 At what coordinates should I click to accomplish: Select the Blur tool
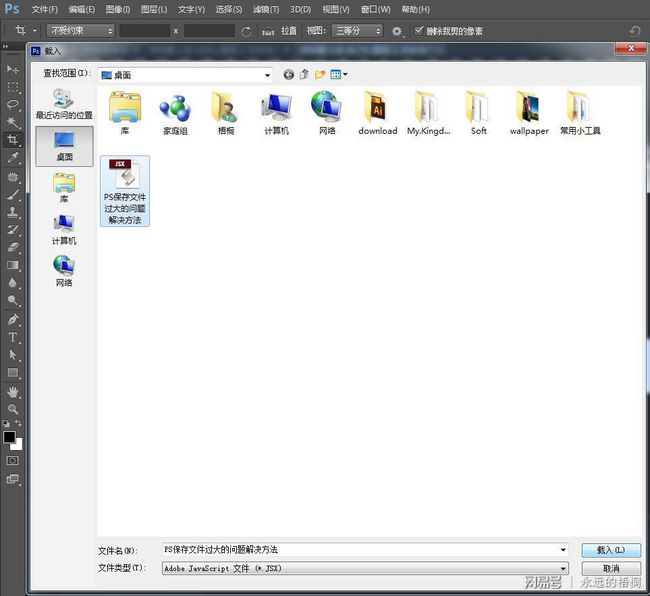click(12, 283)
